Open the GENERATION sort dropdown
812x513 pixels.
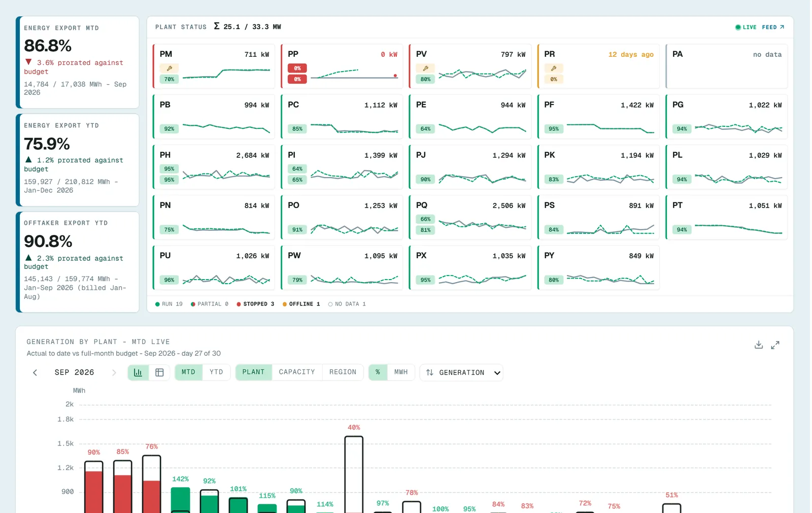461,372
